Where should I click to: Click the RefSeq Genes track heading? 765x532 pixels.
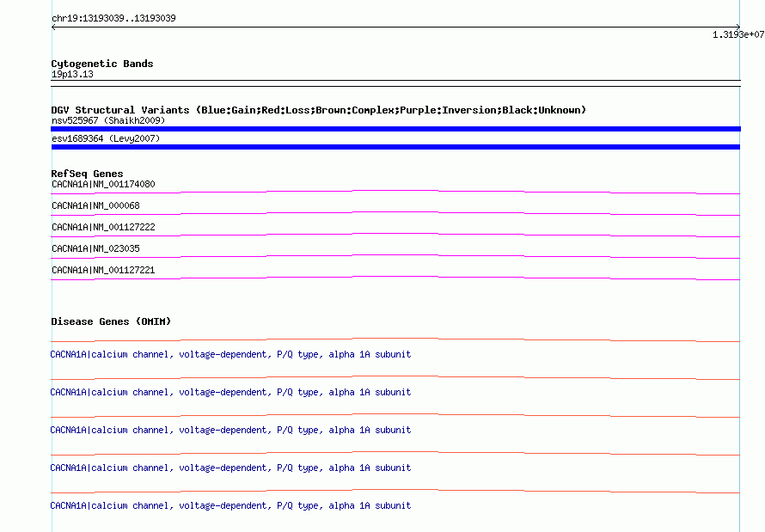click(87, 174)
